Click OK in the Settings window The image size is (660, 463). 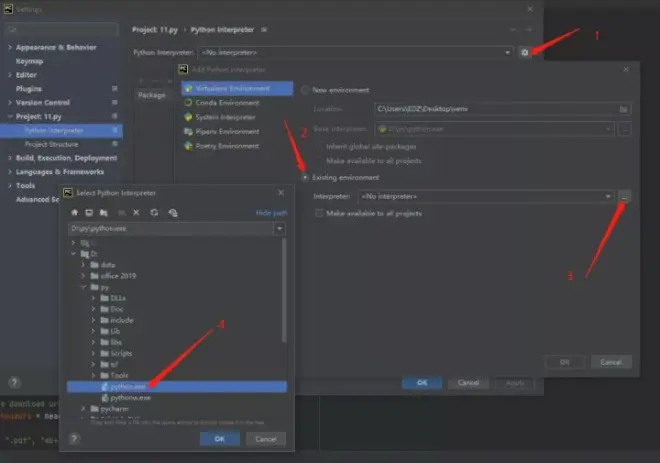click(x=422, y=383)
